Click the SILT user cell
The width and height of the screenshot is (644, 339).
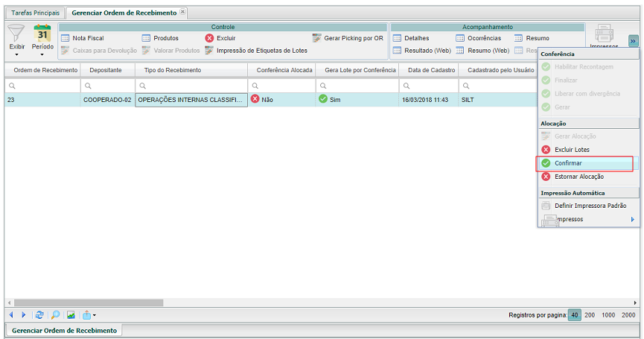click(498, 100)
